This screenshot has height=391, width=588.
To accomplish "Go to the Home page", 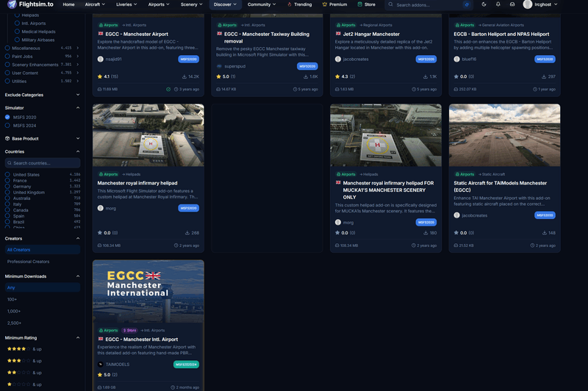I will pos(68,4).
